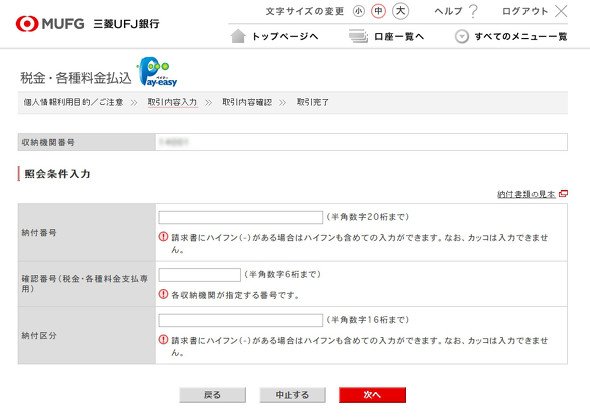Open the 納付書類の見本 link
This screenshot has width=590, height=418.
[x=526, y=194]
